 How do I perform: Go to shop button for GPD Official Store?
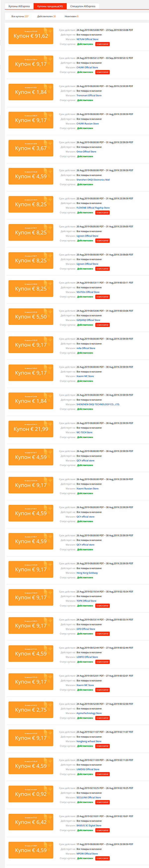pyautogui.click(x=103, y=633)
